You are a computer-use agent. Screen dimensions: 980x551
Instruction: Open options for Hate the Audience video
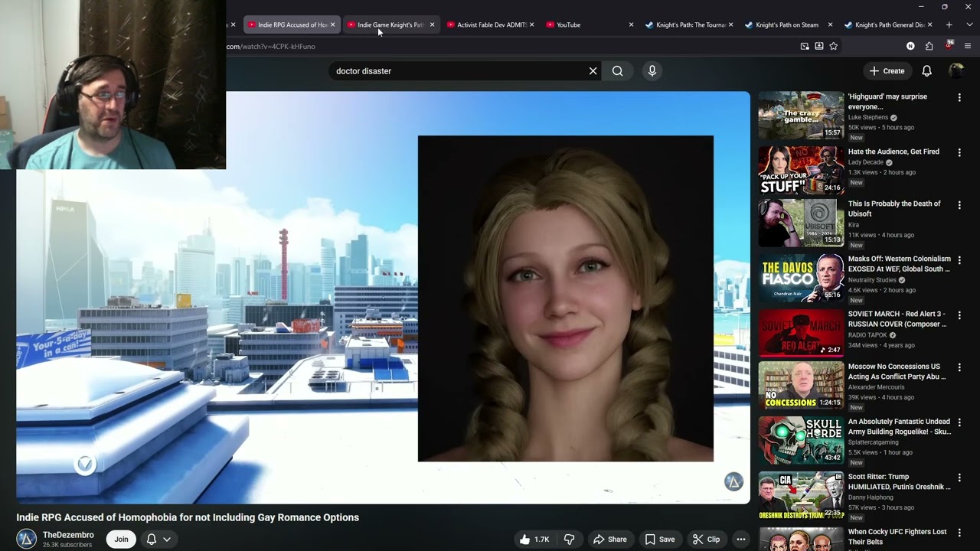click(x=959, y=153)
